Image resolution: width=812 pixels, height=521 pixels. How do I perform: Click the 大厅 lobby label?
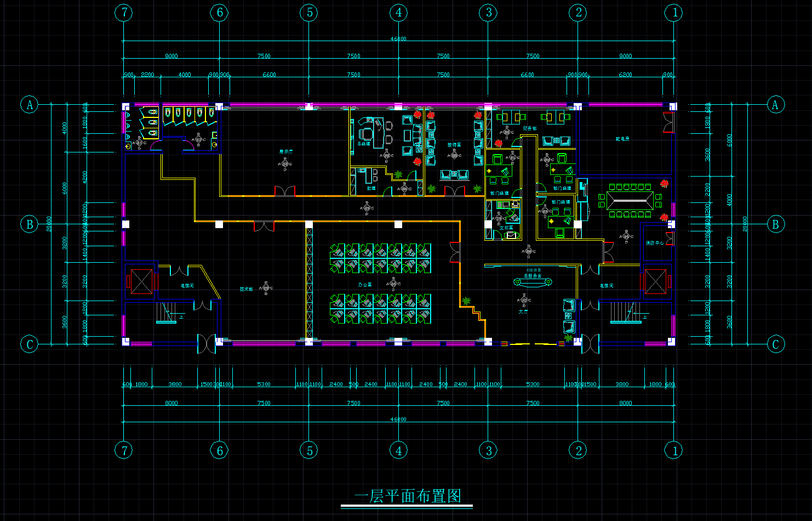coord(523,312)
